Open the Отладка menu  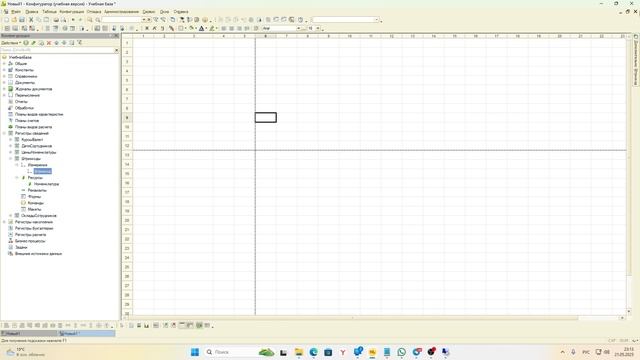[94, 12]
